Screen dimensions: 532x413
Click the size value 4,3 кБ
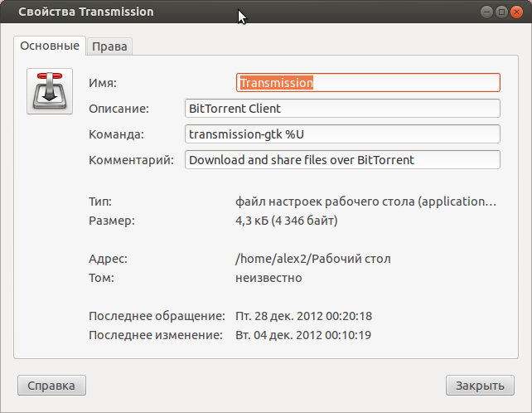287,221
